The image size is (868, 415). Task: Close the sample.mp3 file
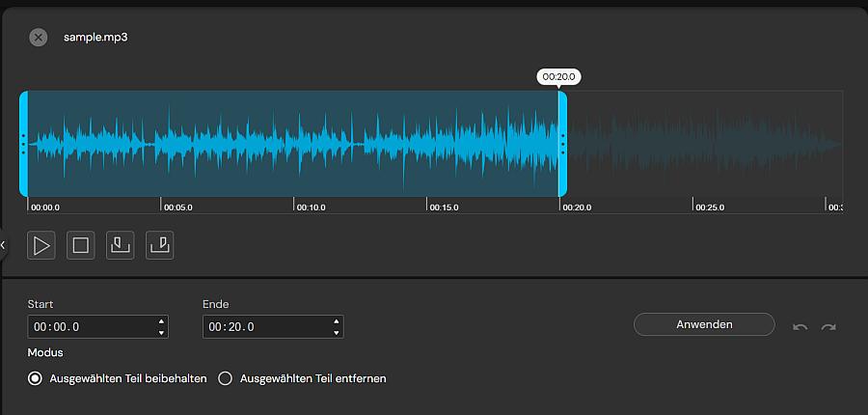[38, 38]
